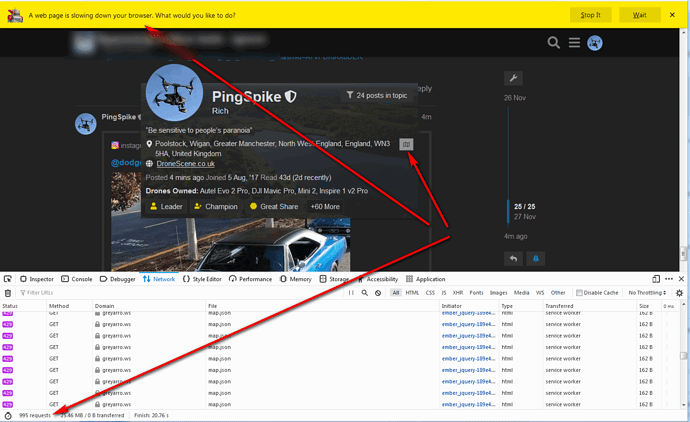Open the devtools three-dot options menu

(x=669, y=279)
